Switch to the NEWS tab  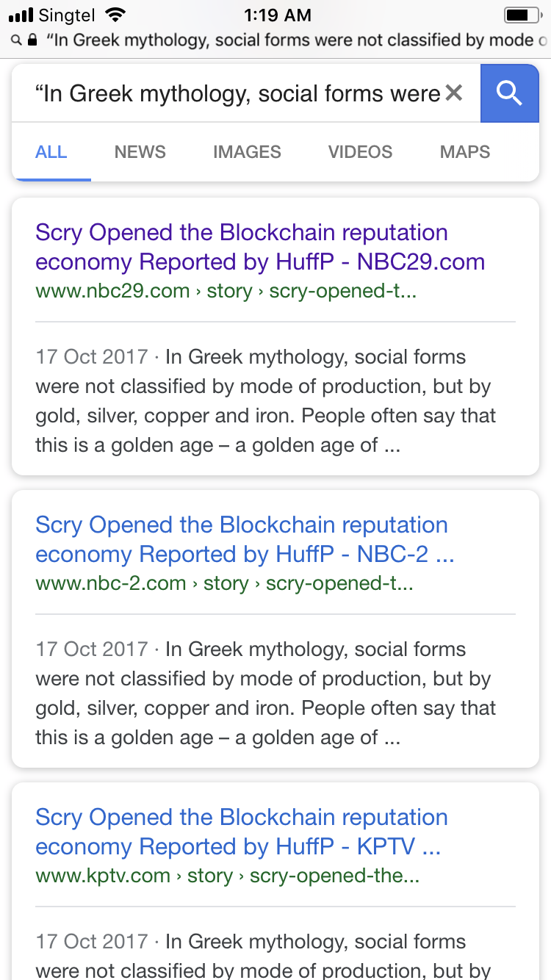[x=140, y=152]
